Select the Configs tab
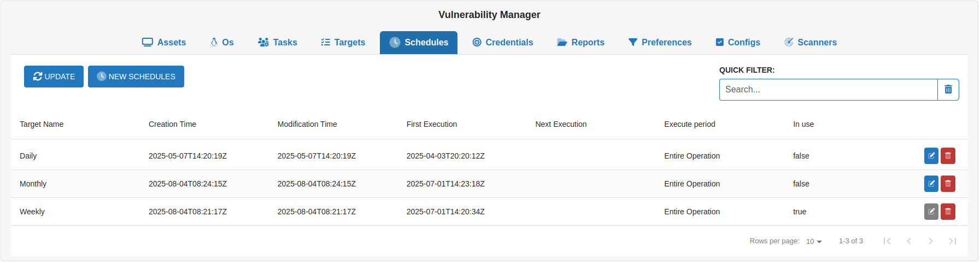The width and height of the screenshot is (980, 263). [738, 43]
